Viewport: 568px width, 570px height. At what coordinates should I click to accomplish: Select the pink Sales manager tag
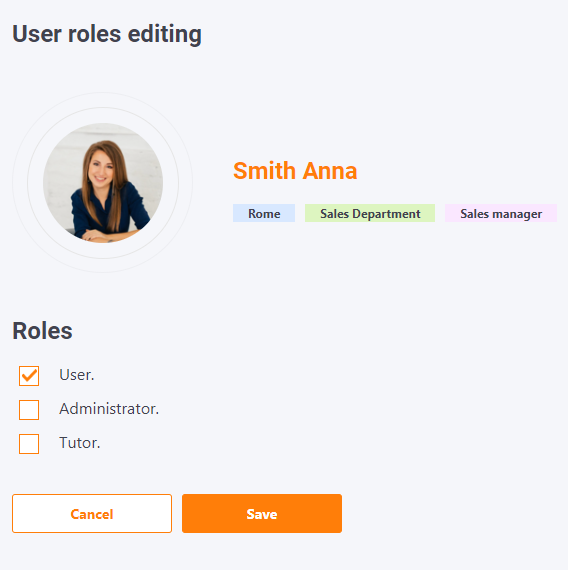501,213
